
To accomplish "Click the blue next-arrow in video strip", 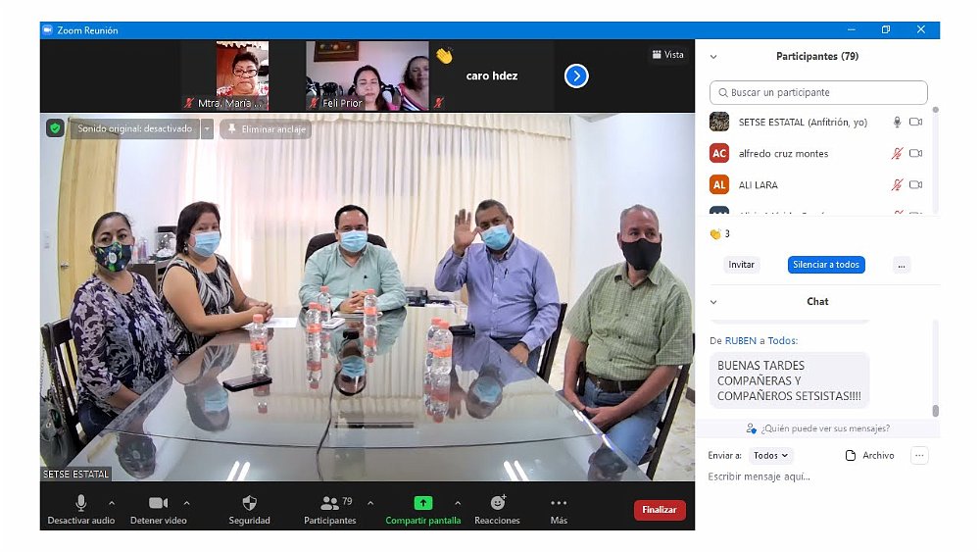I will tap(576, 75).
